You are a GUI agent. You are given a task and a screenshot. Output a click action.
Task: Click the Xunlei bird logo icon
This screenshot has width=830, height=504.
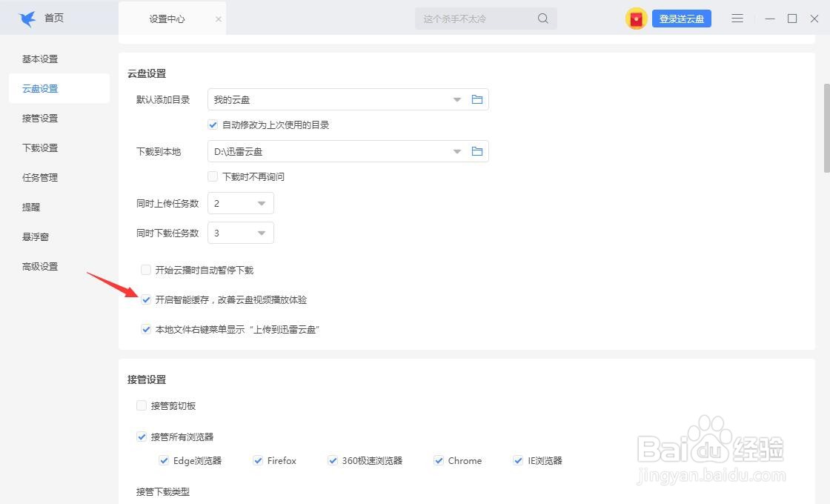(27, 19)
